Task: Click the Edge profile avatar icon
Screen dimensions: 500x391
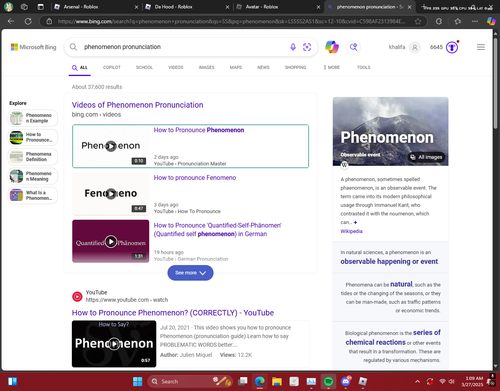Action: (x=8, y=7)
